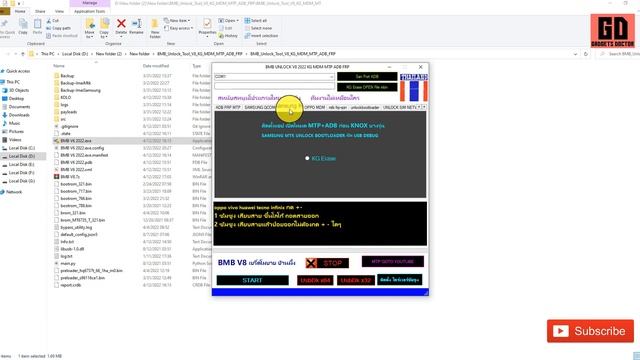Screen dimensions: 640x360
Task: Click History in the Open group
Action: [x=228, y=36]
